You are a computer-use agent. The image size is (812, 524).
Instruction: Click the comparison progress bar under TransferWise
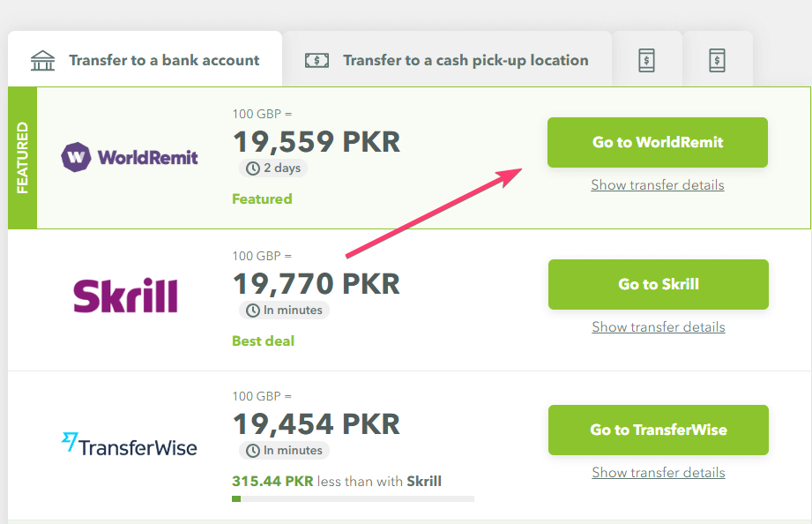point(353,498)
